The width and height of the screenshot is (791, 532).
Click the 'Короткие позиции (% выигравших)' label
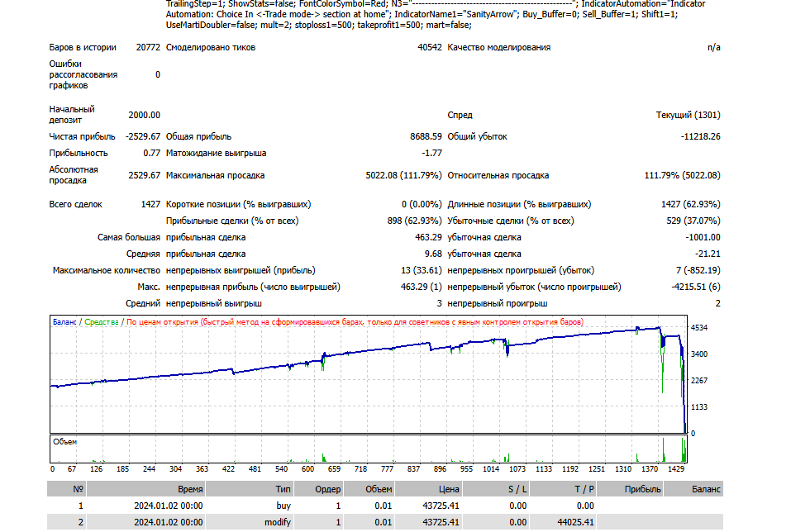coord(239,204)
